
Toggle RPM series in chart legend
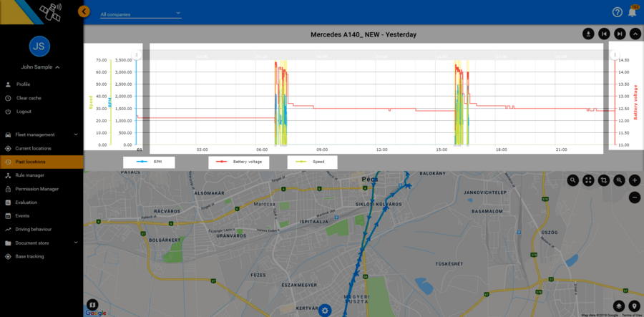tap(149, 162)
